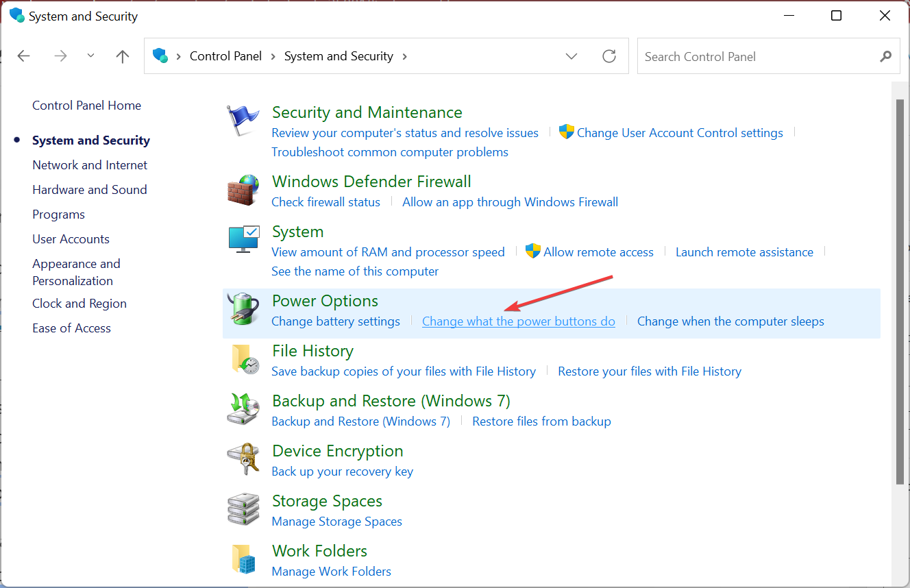The image size is (910, 588).
Task: Click Launch remote assistance
Action: [744, 252]
